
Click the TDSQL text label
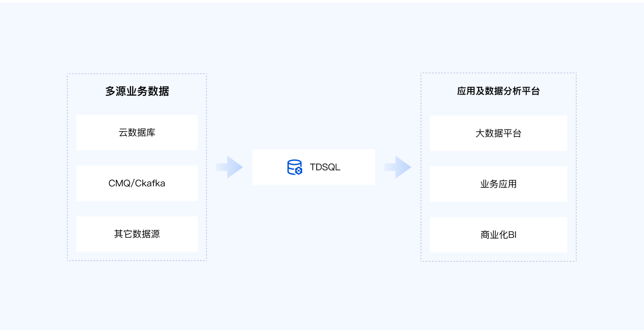point(325,167)
